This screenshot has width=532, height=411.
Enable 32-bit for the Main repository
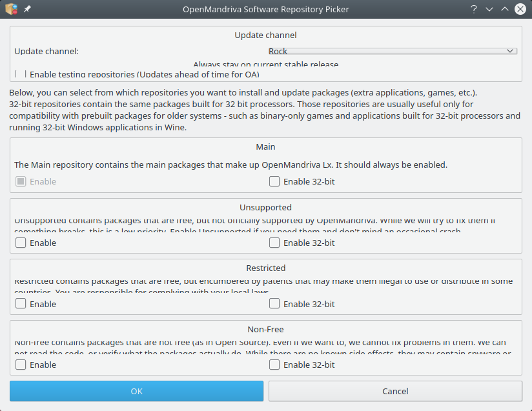coord(274,181)
